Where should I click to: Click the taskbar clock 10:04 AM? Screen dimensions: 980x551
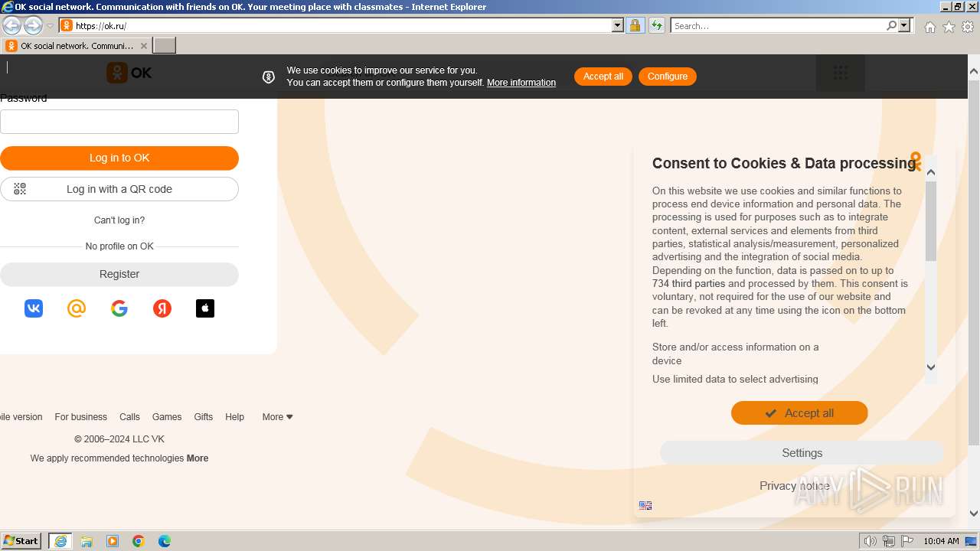(941, 541)
